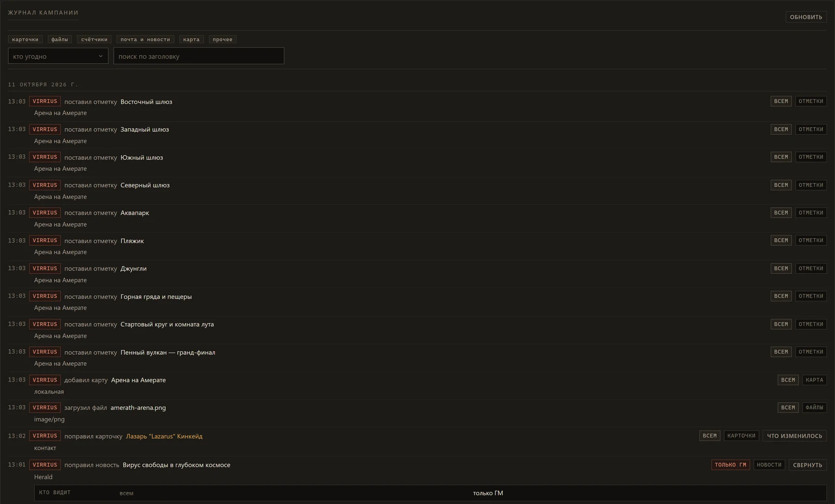Viewport: 835px width, 504px height.
Task: Click ОТМЕТКИ tag on Аквапарк entry
Action: tap(810, 213)
